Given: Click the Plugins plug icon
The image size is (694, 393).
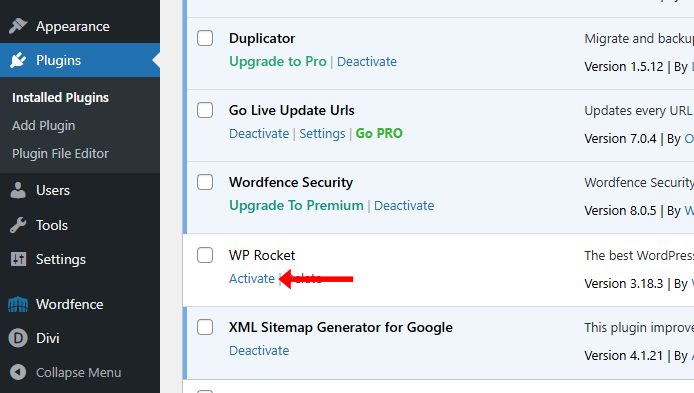Looking at the screenshot, I should pos(18,60).
